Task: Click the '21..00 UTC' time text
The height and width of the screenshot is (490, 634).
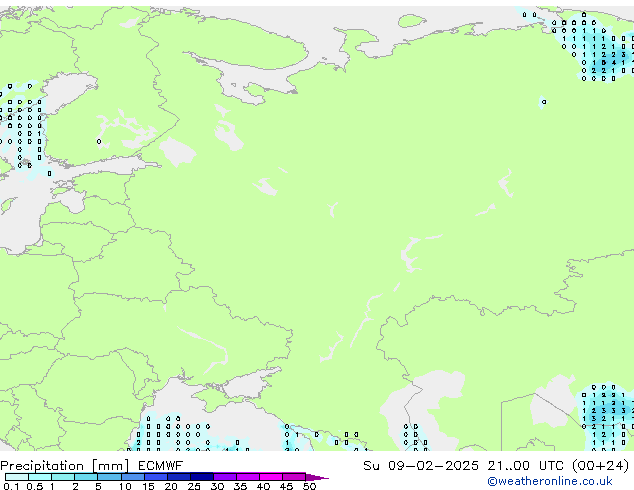Action: [x=526, y=466]
